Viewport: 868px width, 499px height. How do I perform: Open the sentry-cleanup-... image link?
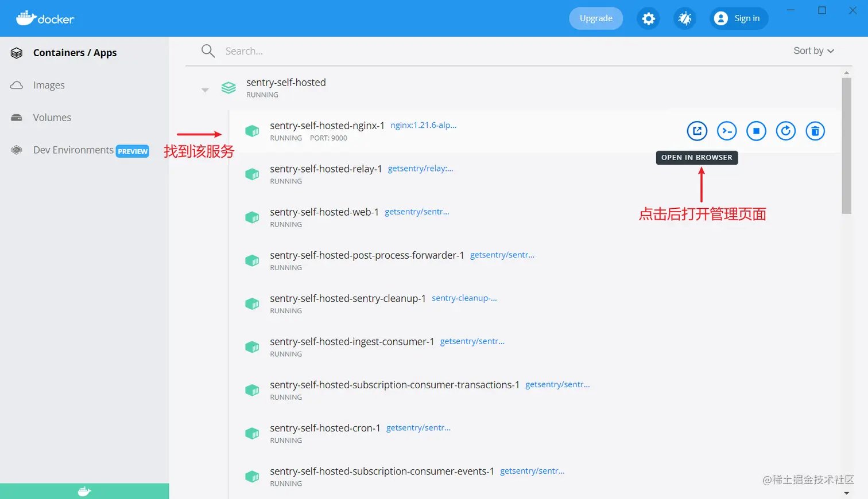click(464, 298)
